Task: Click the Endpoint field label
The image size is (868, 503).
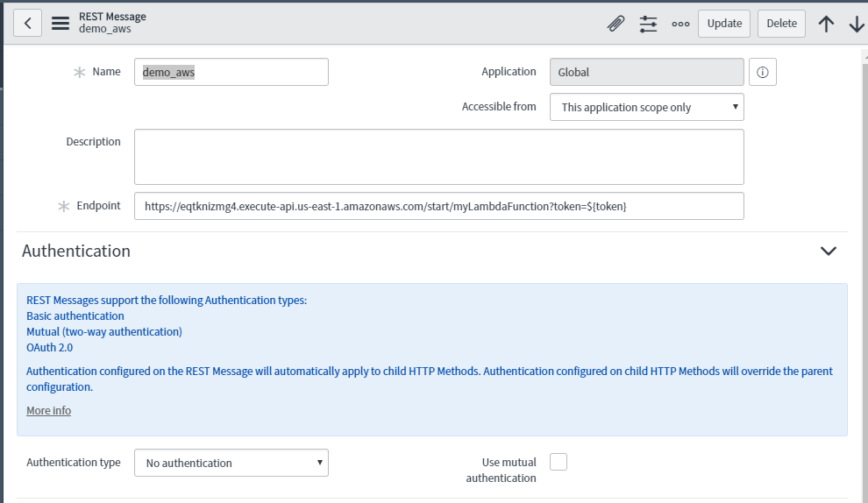Action: 98,205
